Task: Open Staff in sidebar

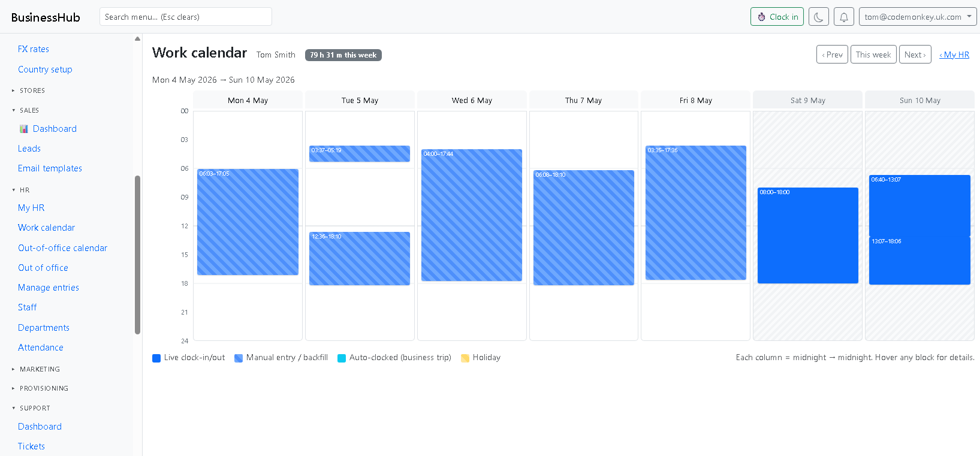Action: pyautogui.click(x=27, y=307)
